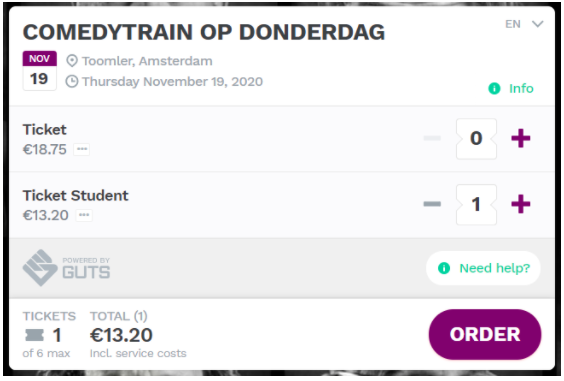
Task: Increase regular Ticket quantity with plus icon
Action: (520, 138)
